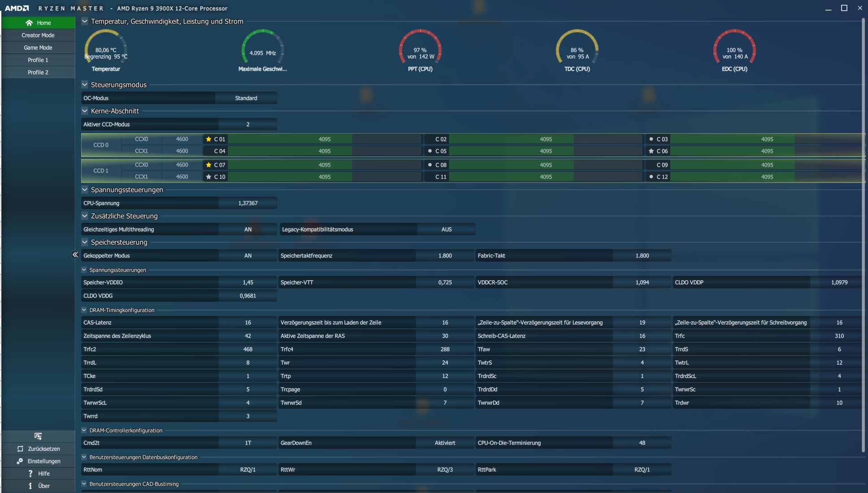The height and width of the screenshot is (493, 868).
Task: Open Profile 2 tab
Action: pos(38,72)
